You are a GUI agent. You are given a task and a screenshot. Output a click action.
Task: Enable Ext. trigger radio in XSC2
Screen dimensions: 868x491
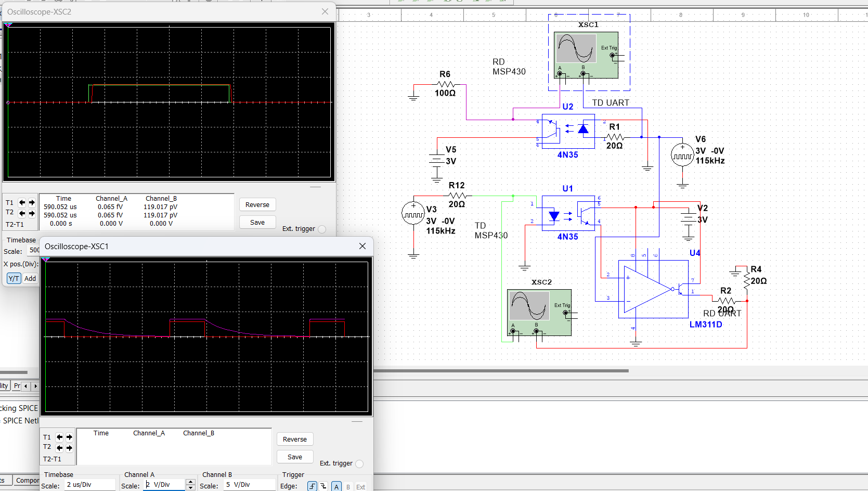[322, 229]
